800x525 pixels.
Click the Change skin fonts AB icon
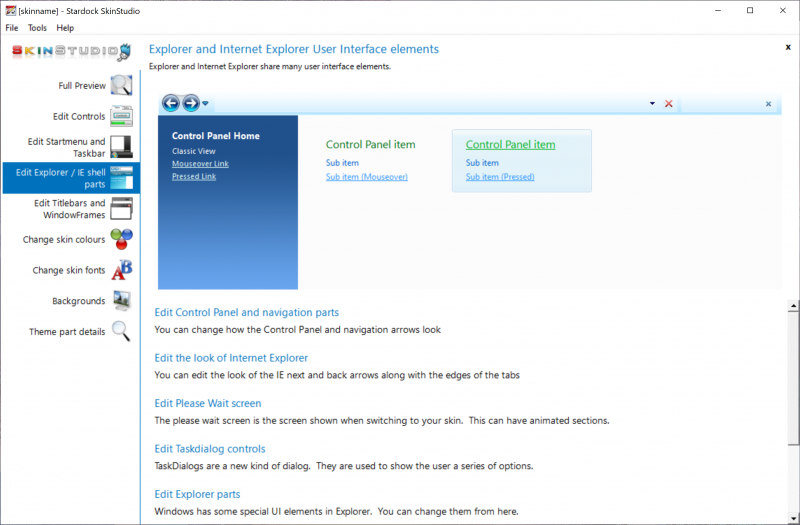[x=121, y=270]
